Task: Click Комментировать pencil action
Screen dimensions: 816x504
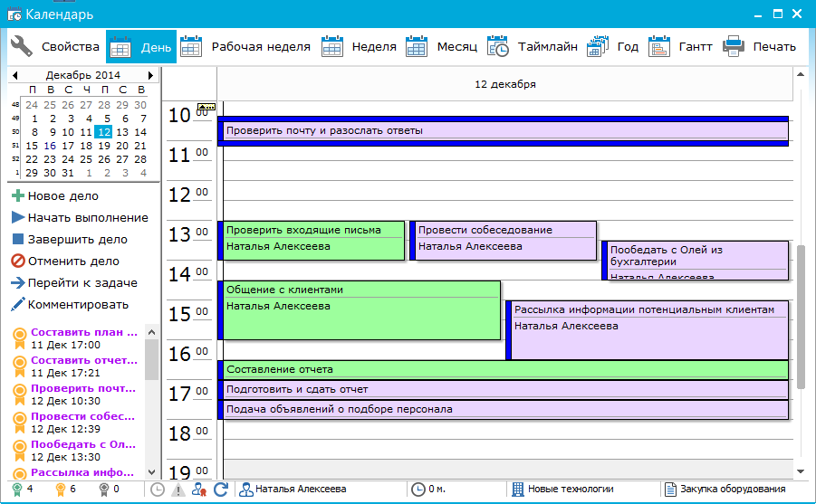Action: click(x=69, y=305)
